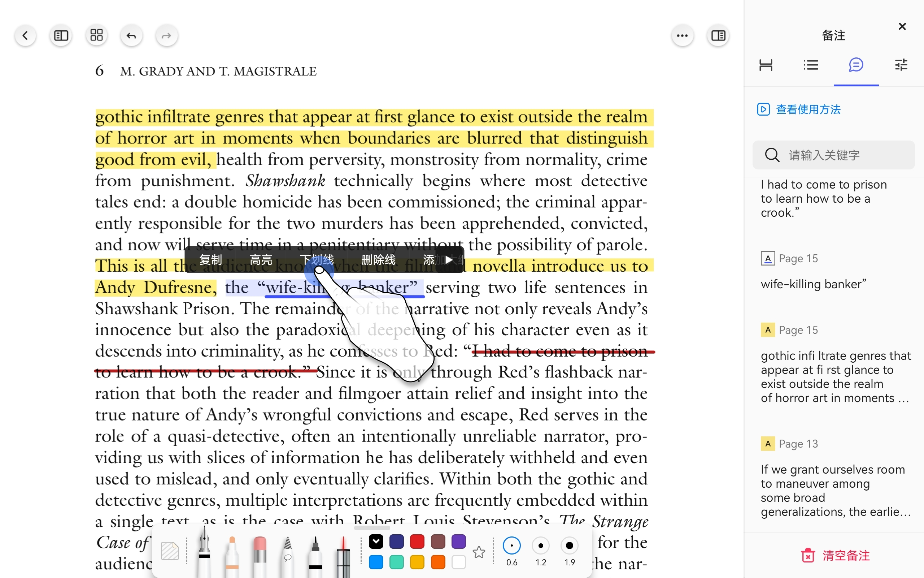The image size is (924, 578).
Task: Choose 删除线 from the selection popup
Action: coord(378,260)
